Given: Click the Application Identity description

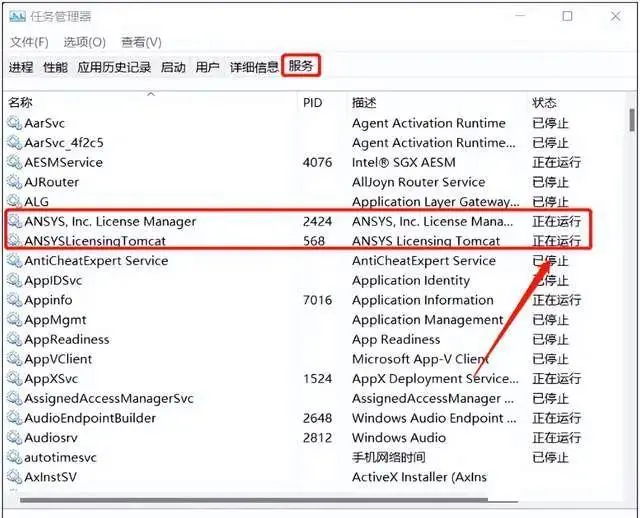Looking at the screenshot, I should click(x=411, y=280).
